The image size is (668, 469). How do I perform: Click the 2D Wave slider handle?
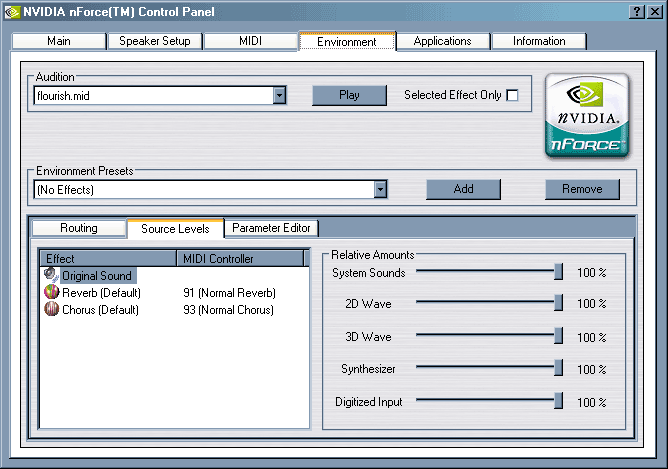point(558,302)
